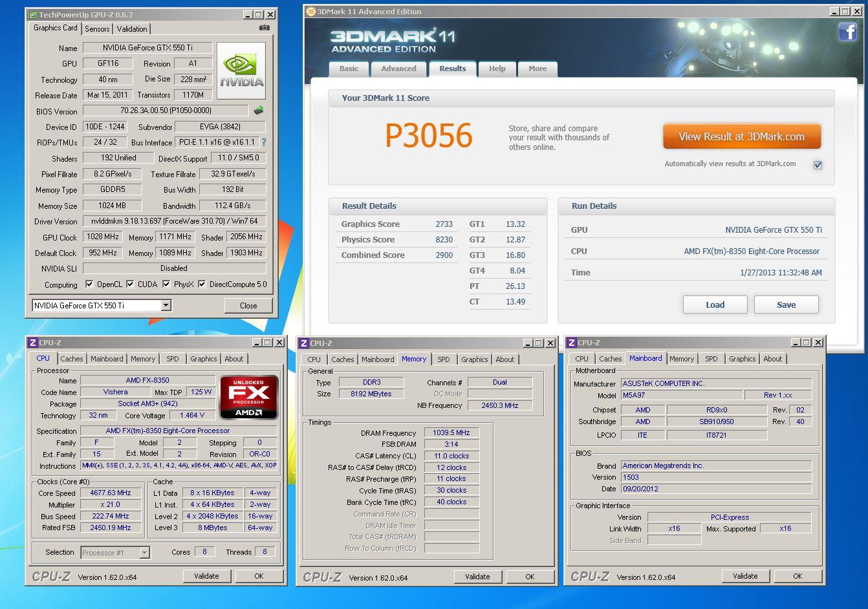Click the Load button in Run Details
The height and width of the screenshot is (609, 868).
[715, 304]
